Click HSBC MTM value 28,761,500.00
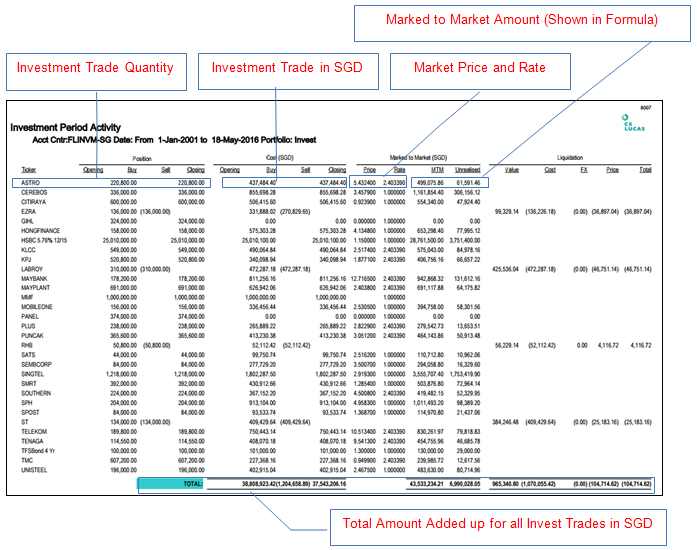Viewport: 697px width, 550px height. tap(426, 241)
